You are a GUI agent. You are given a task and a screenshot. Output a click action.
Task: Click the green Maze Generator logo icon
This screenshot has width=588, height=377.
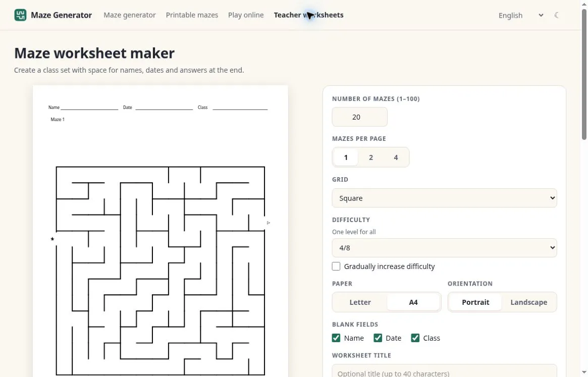coord(20,15)
